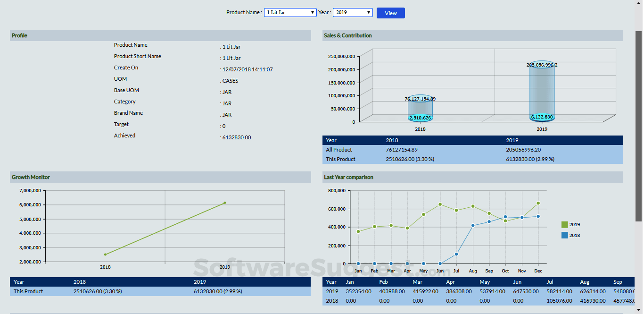Expand the dropdown arrow next to 2019

tap(369, 12)
